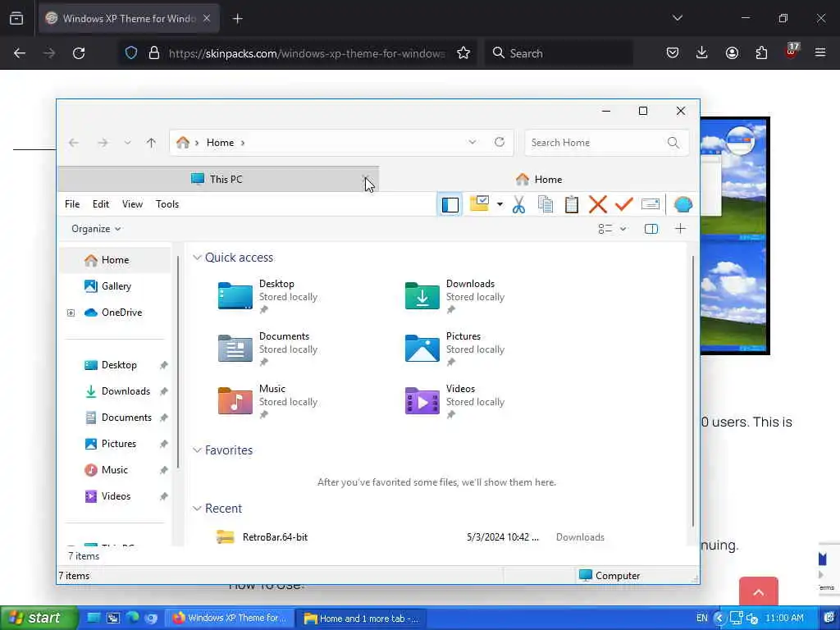Screen dimensions: 840x630
Task: Click the Copy pages icon
Action: tap(546, 204)
